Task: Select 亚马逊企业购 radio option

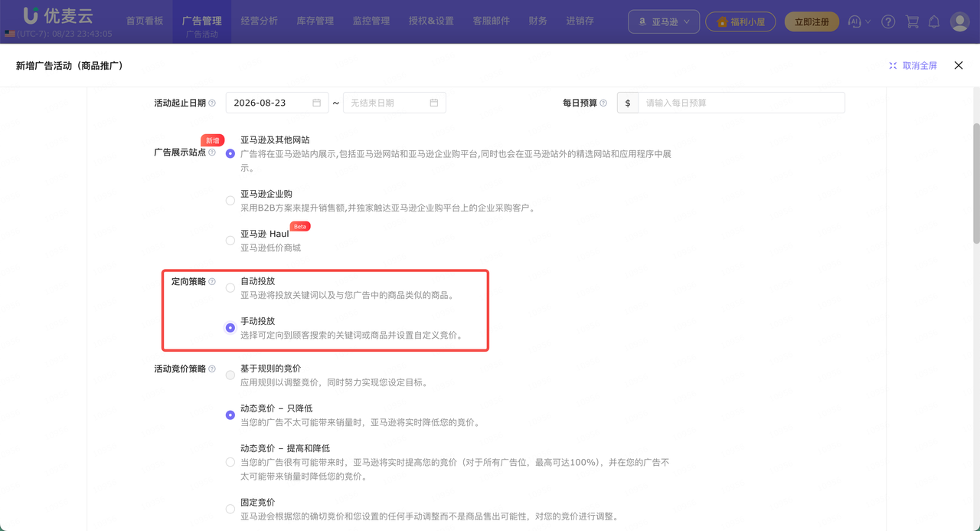Action: pyautogui.click(x=230, y=201)
